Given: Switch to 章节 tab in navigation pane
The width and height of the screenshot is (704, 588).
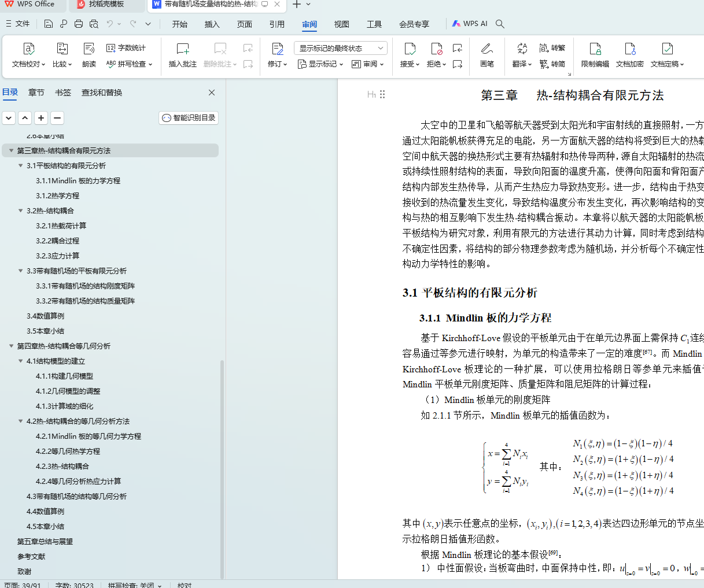Looking at the screenshot, I should tap(36, 93).
